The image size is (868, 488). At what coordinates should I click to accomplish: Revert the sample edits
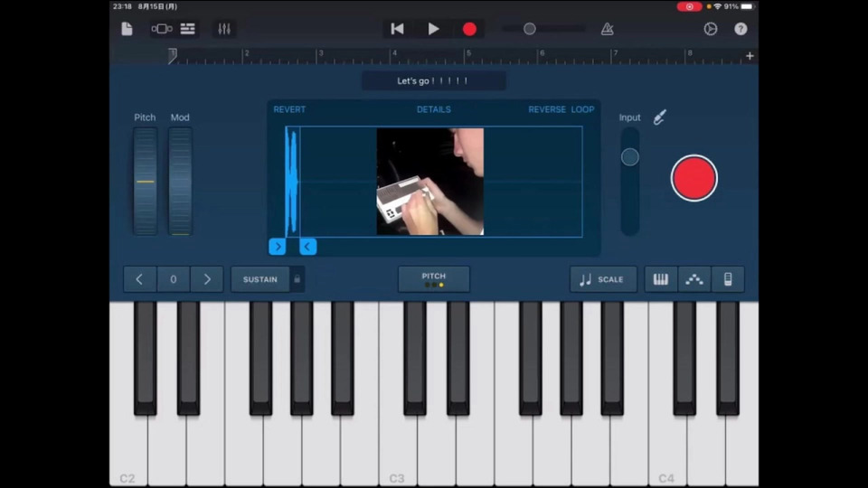click(289, 109)
